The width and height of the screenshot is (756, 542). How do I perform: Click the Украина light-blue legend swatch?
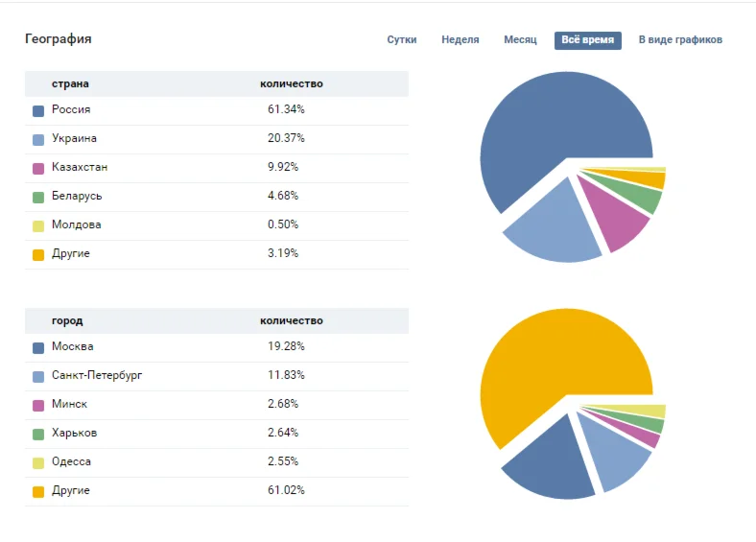pos(38,139)
